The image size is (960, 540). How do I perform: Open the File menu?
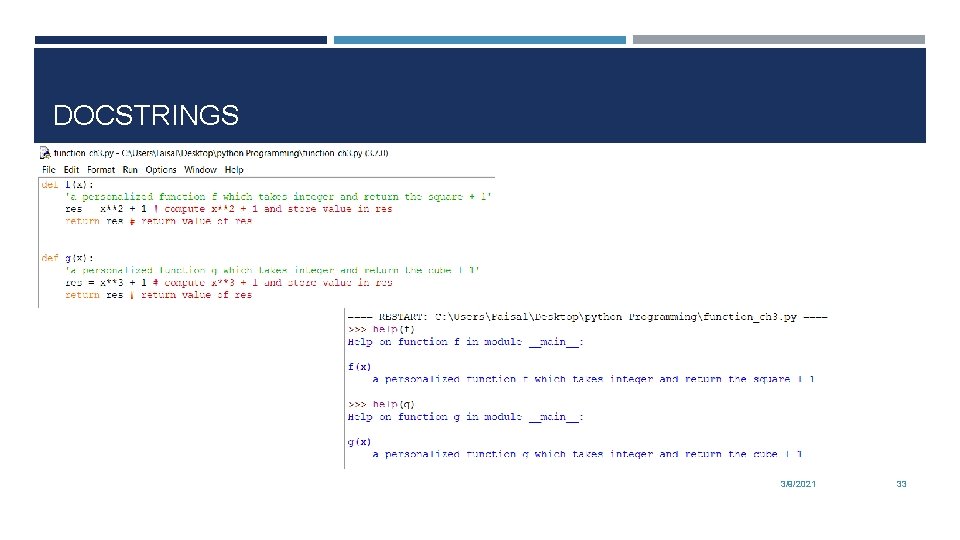point(48,170)
